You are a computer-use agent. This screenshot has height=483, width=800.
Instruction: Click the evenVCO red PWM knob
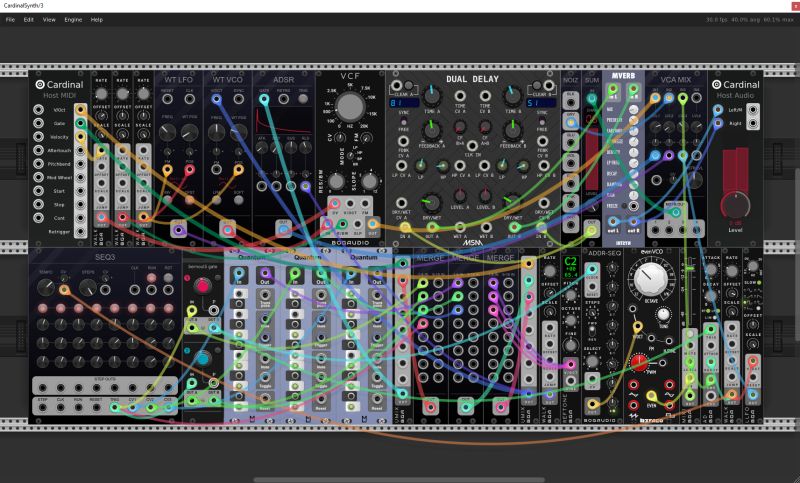tap(639, 363)
